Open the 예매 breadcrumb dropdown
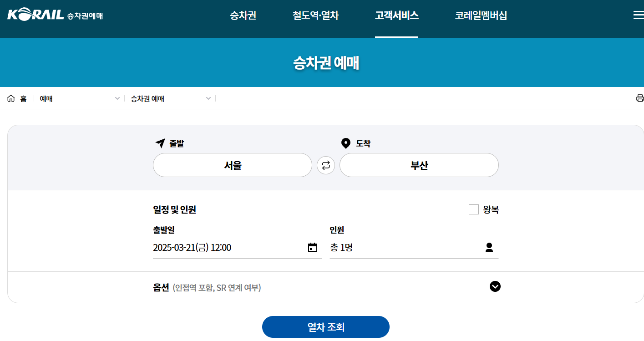This screenshot has width=644, height=341. pyautogui.click(x=79, y=98)
